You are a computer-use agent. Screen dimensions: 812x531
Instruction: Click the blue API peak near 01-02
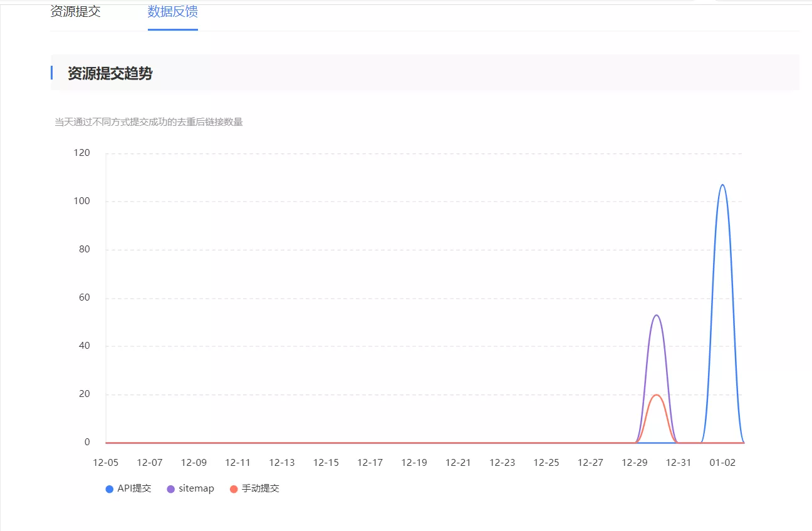click(722, 185)
